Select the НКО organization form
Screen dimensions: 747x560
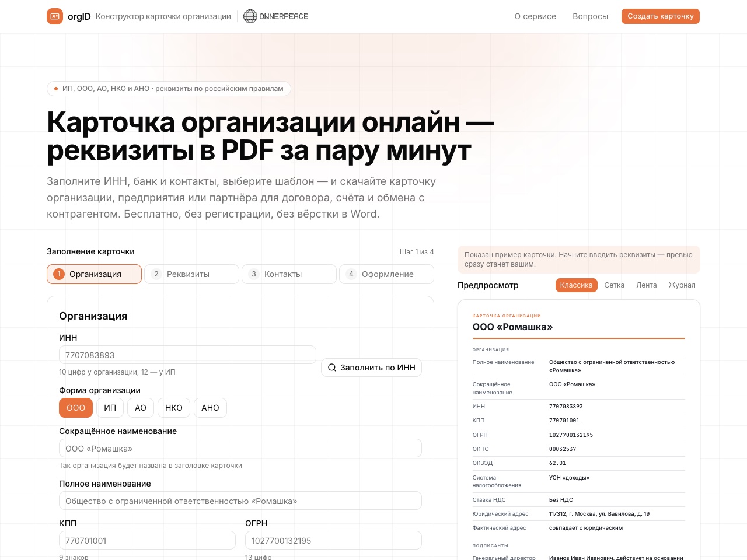coord(174,408)
